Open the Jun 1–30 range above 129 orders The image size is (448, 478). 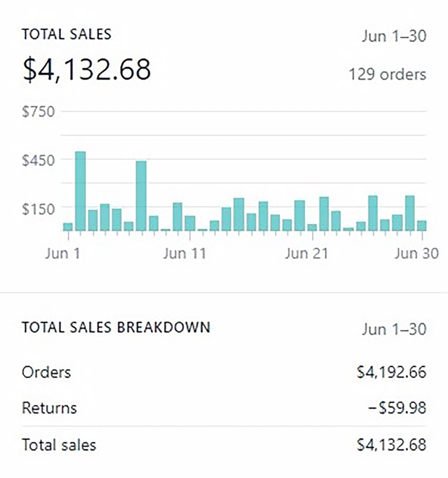click(394, 36)
